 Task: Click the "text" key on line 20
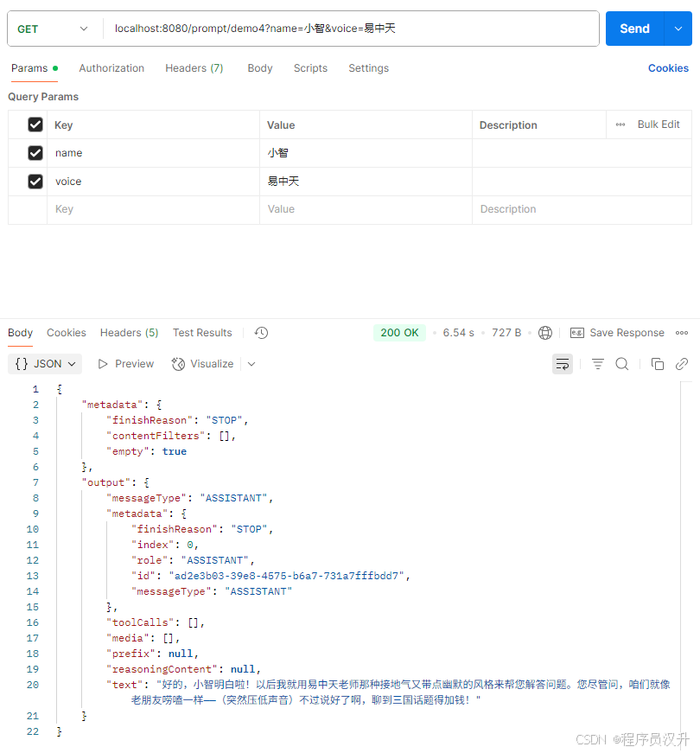tap(124, 685)
